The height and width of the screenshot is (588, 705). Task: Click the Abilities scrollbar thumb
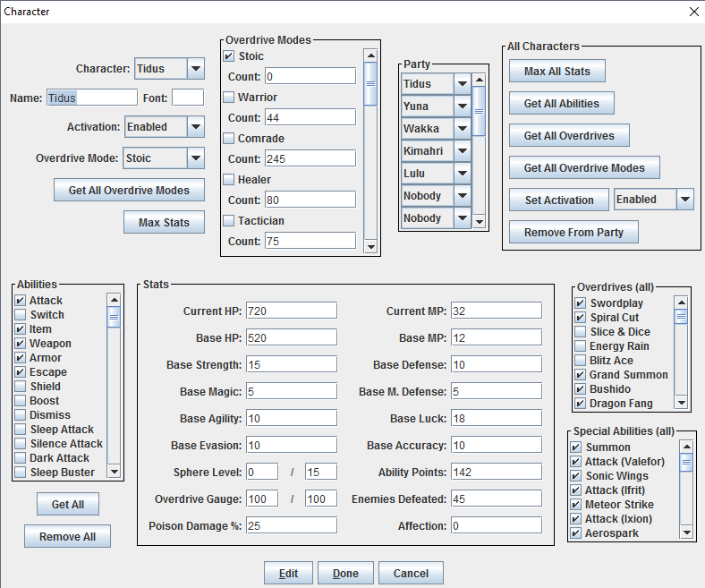coord(115,317)
